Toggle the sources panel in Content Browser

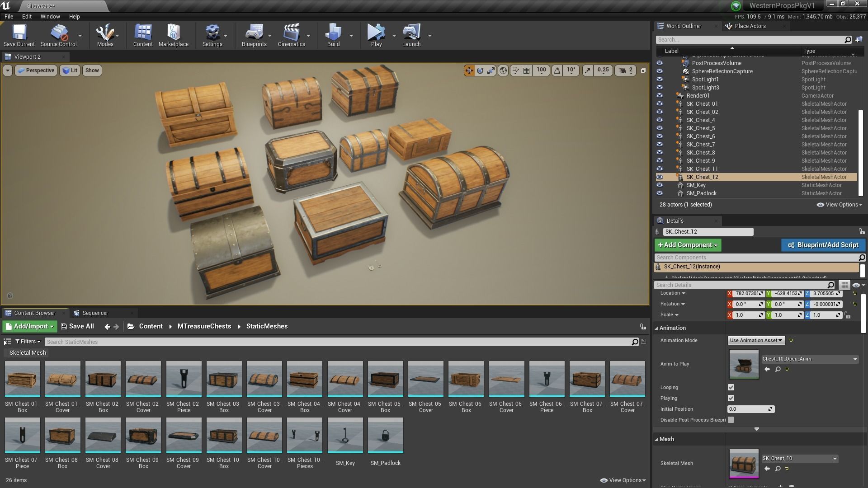7,342
